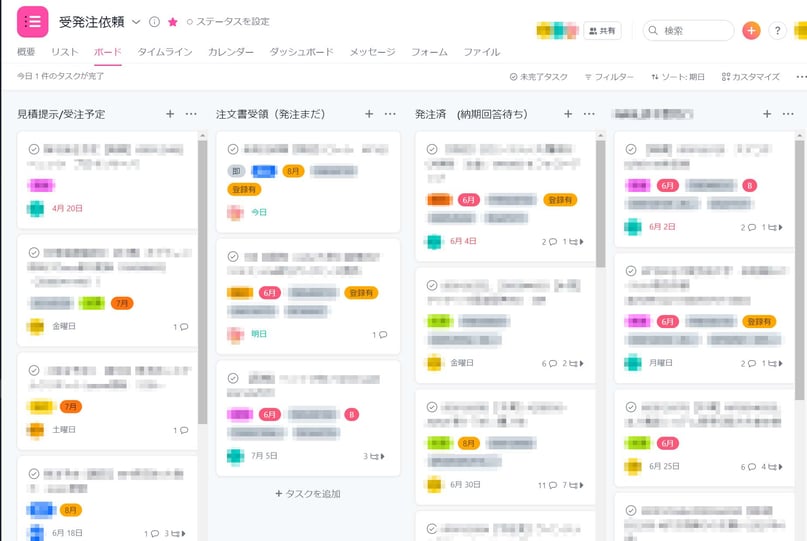Expand subtasks on the 6月 25日 card
Screen dimensions: 807x541
(x=772, y=467)
